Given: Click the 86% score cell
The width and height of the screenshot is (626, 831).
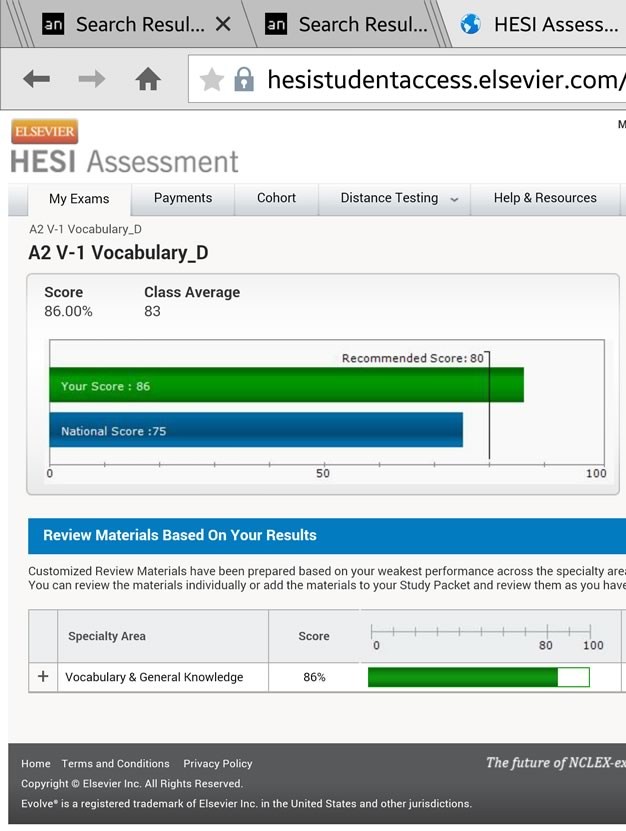Looking at the screenshot, I should pos(314,677).
